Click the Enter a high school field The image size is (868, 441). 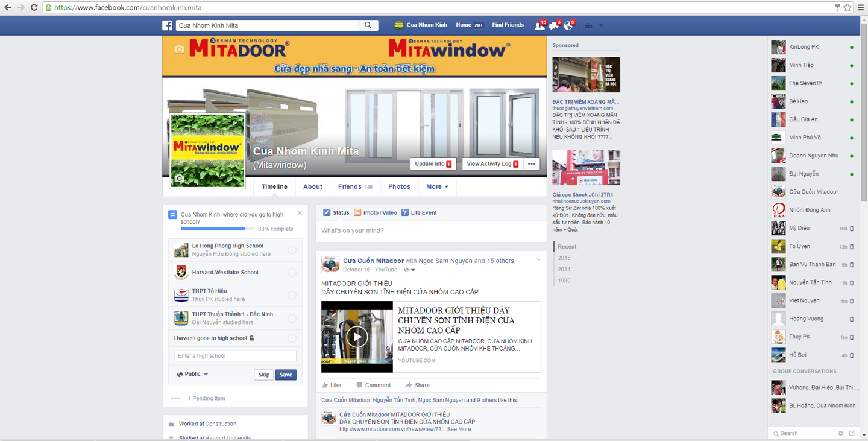tap(235, 356)
